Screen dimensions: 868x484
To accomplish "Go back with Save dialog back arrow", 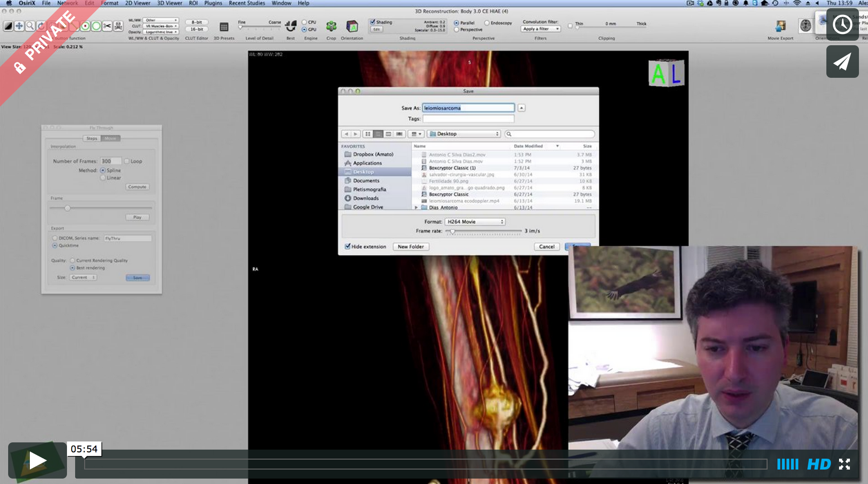I will pyautogui.click(x=346, y=134).
